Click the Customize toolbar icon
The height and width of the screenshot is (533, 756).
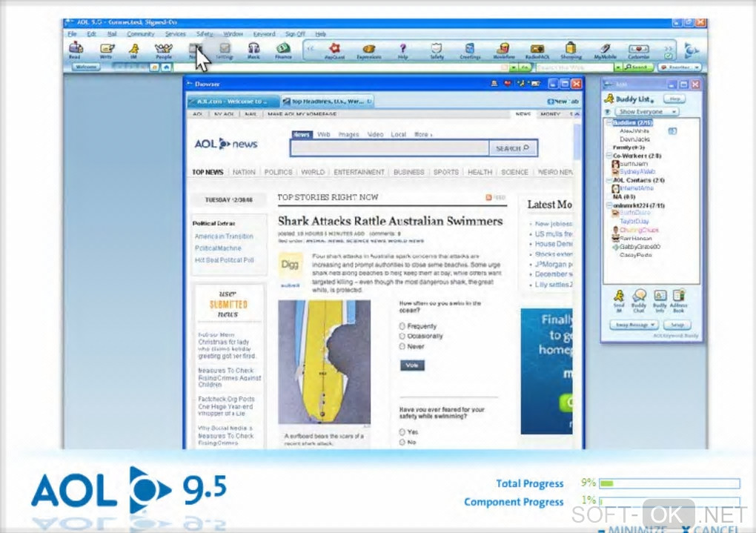click(638, 50)
